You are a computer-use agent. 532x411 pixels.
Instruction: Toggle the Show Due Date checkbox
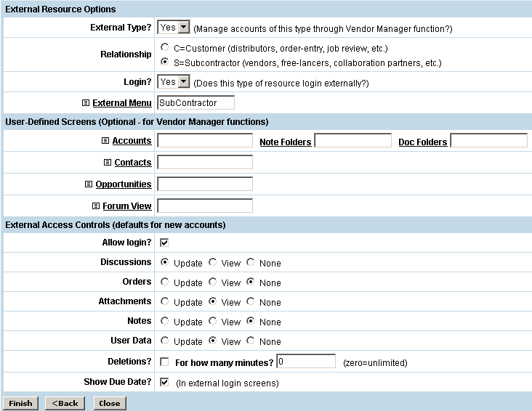coord(164,382)
